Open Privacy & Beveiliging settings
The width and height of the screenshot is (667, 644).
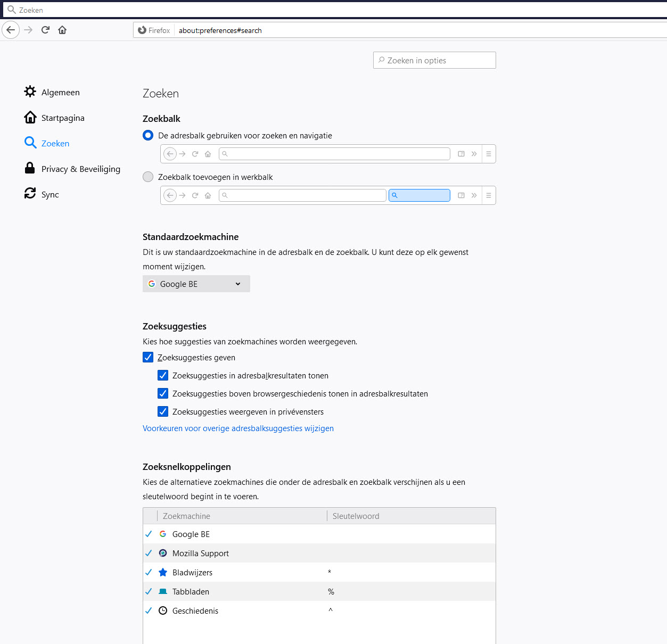pos(72,169)
